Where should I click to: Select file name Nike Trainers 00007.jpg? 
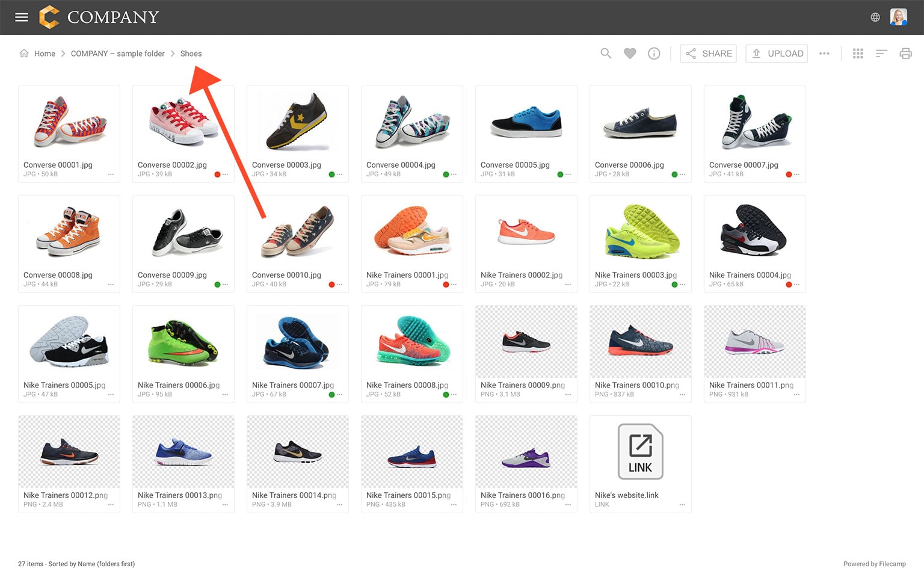(293, 385)
